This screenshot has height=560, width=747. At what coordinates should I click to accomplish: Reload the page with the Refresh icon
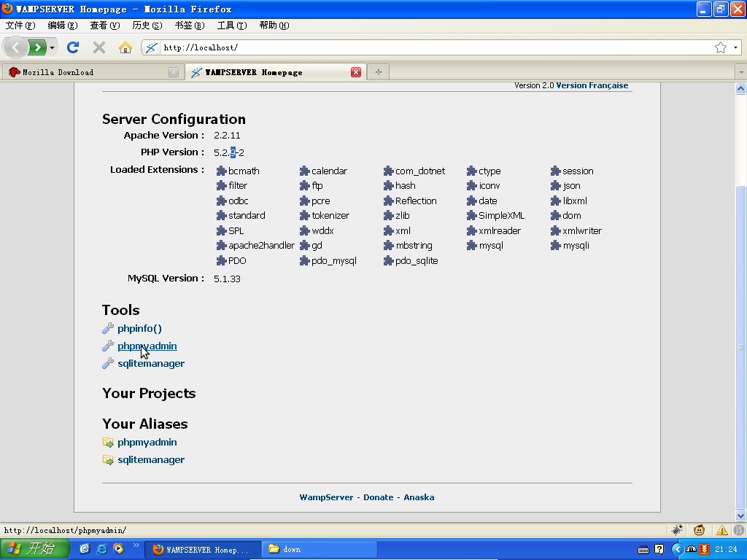73,47
